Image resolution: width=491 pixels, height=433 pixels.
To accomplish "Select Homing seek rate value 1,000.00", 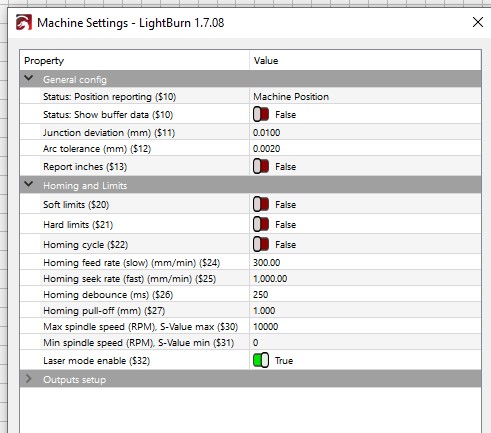I will coord(365,279).
